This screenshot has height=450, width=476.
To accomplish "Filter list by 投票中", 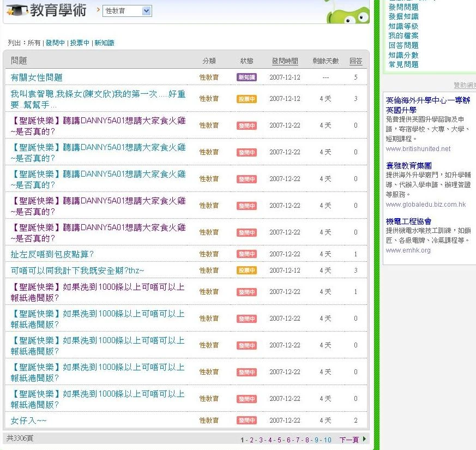I will pos(80,43).
